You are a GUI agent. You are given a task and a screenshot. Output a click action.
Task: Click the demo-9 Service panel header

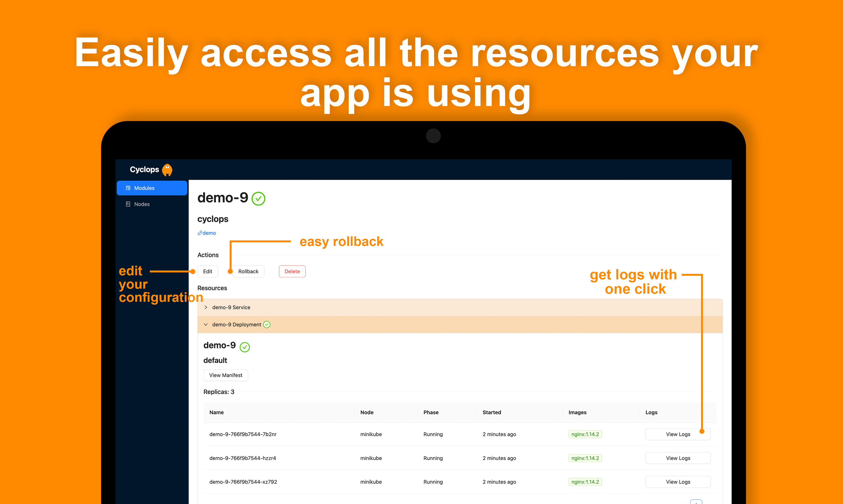click(x=460, y=307)
